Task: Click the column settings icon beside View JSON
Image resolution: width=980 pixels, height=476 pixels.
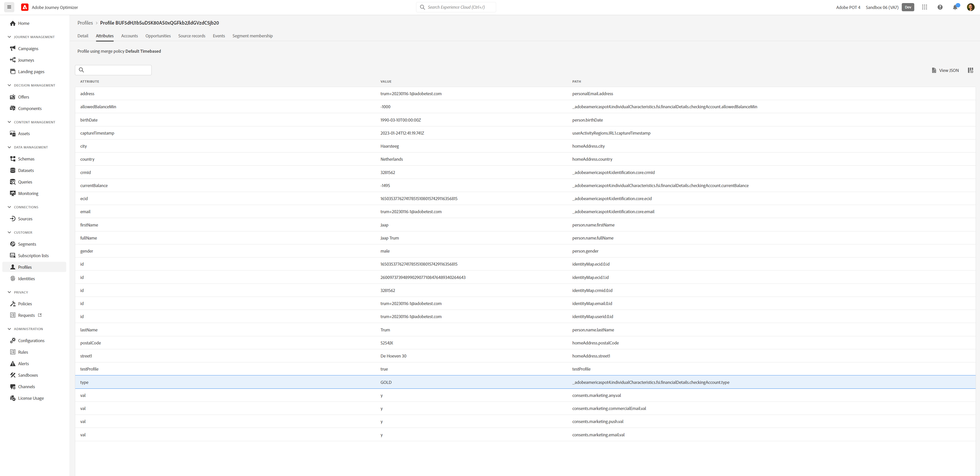Action: pos(971,70)
